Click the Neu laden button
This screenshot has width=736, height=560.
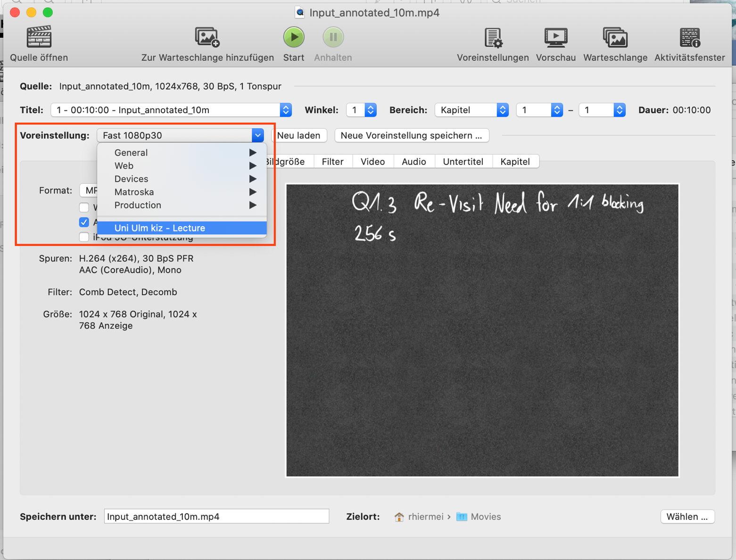click(299, 135)
